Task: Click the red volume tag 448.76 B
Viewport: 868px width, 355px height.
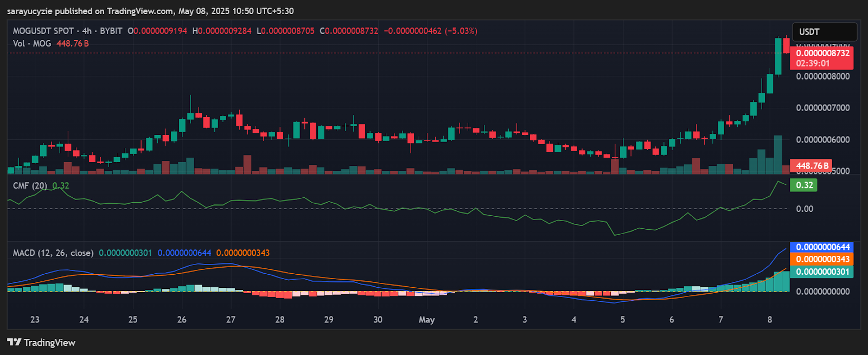Action: coord(811,166)
